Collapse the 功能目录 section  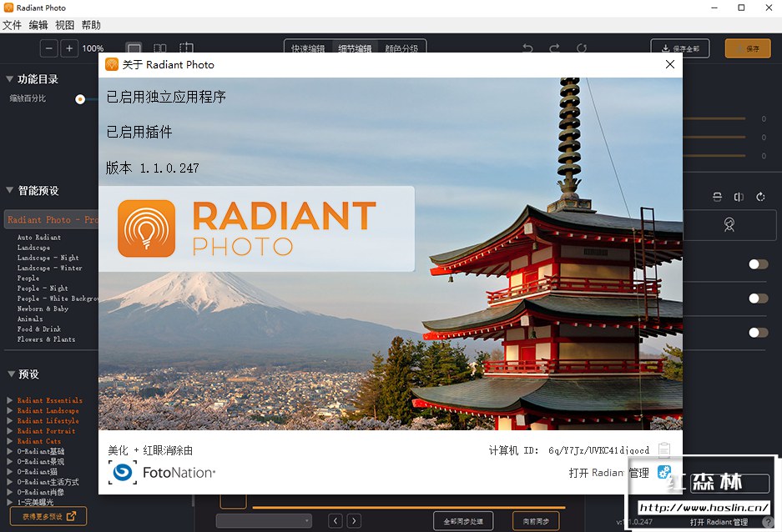[x=9, y=78]
